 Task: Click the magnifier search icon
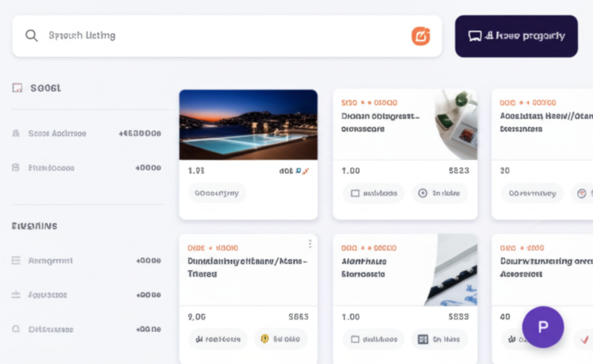pos(31,35)
